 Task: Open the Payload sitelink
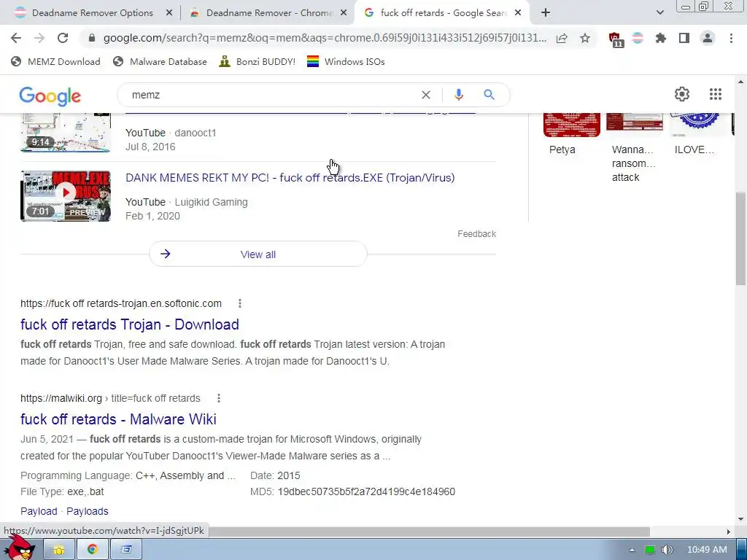pyautogui.click(x=39, y=511)
